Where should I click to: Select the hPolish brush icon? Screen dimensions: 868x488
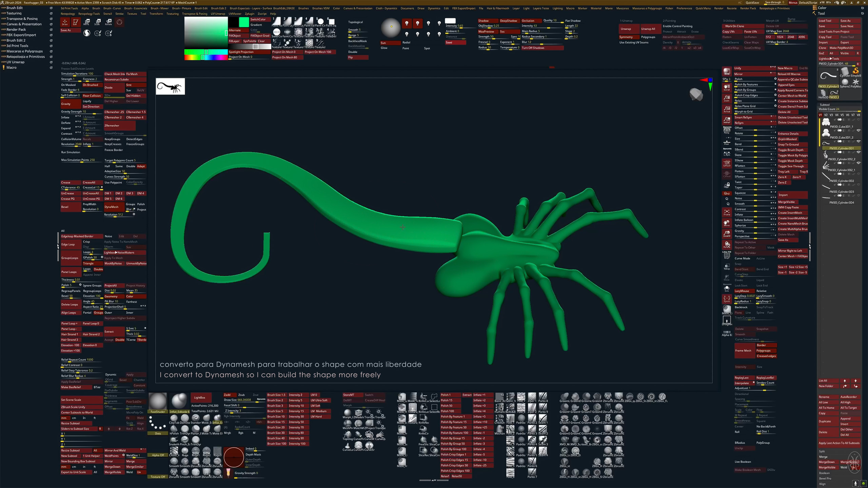pyautogui.click(x=174, y=430)
